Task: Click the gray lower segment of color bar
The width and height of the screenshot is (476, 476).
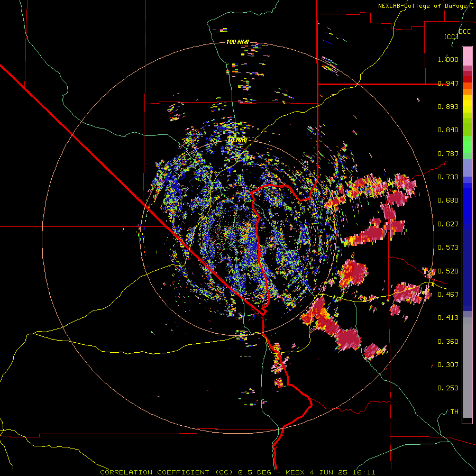Action: point(467,368)
